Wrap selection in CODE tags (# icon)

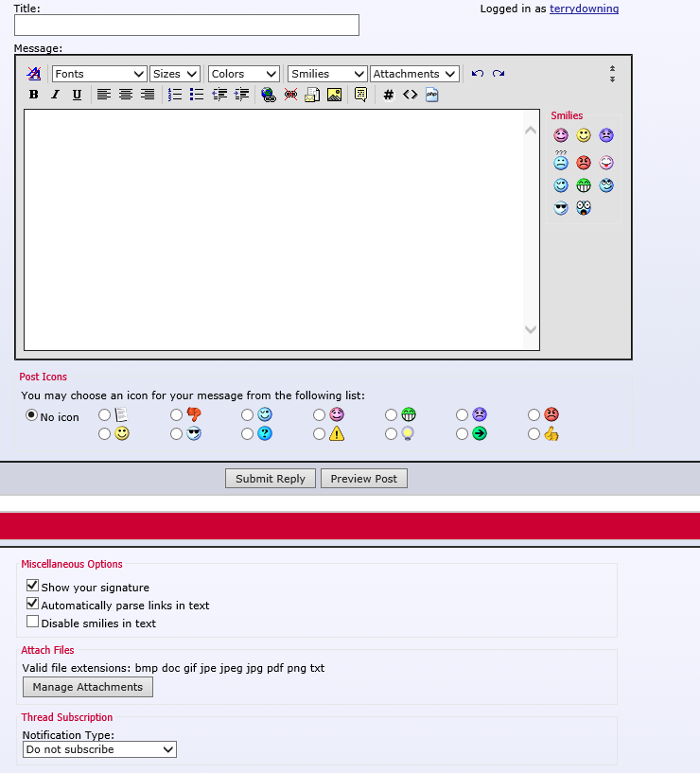click(389, 95)
